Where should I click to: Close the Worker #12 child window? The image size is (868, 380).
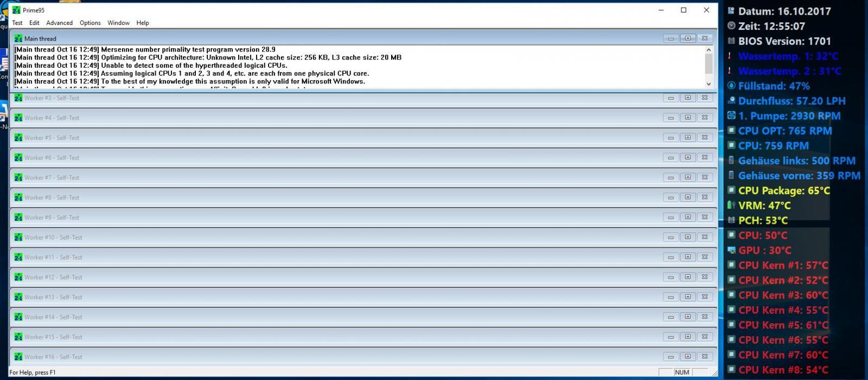(x=705, y=276)
